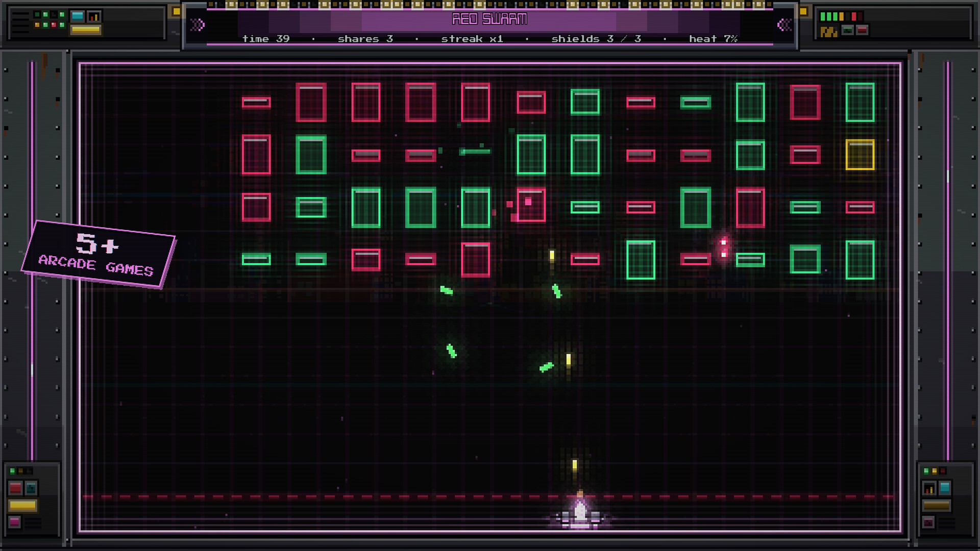Click the teal button in the bottom-left panel

(31, 488)
